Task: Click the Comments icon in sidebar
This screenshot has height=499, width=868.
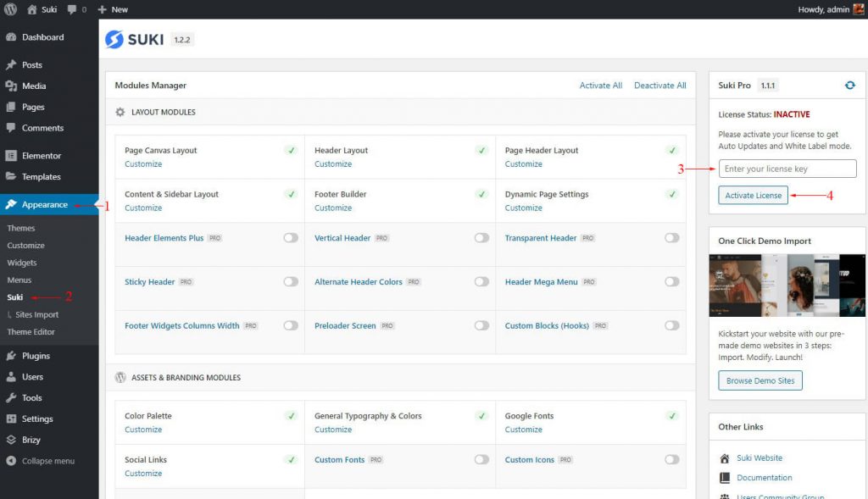Action: [x=10, y=128]
